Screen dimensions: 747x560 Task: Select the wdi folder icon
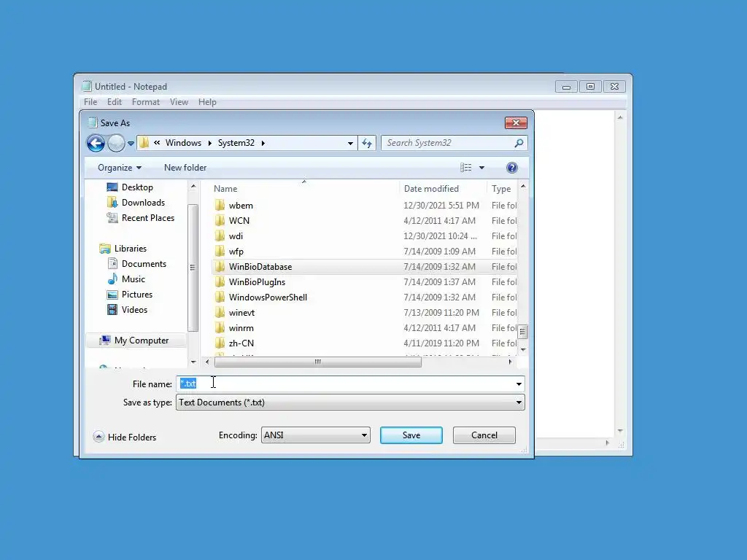220,236
